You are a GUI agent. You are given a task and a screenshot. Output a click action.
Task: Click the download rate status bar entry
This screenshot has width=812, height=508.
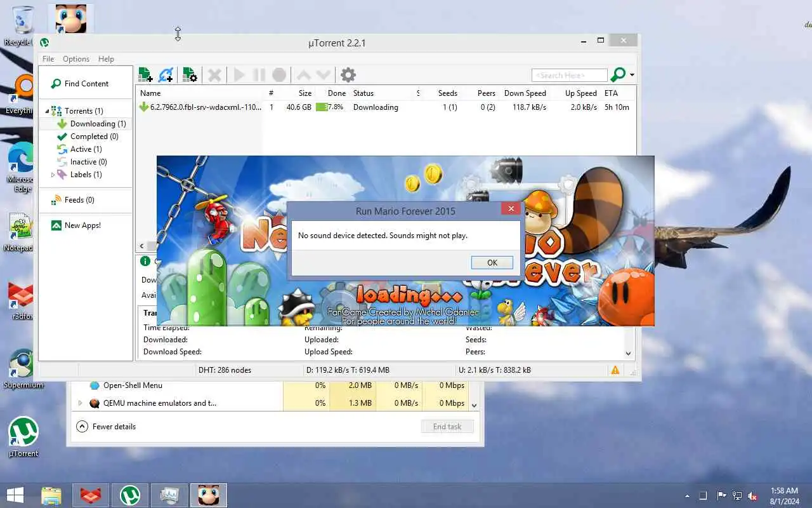pos(348,370)
